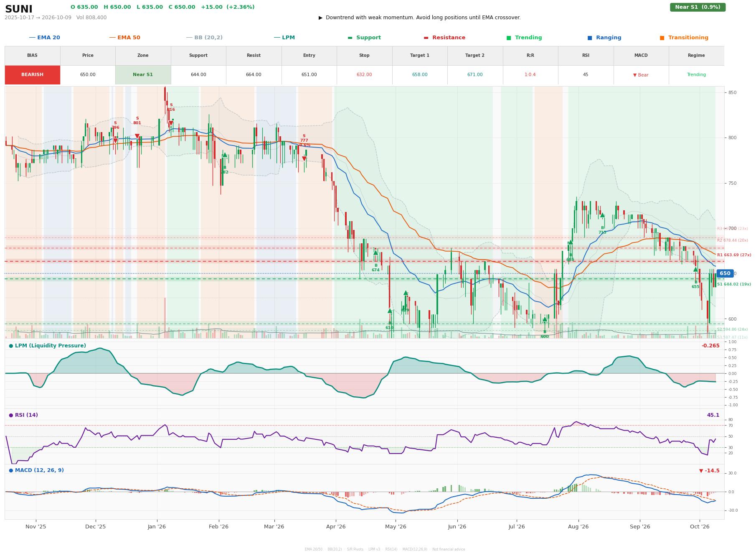The image size is (756, 556).
Task: Click the Near S1 (0.9%) badge
Action: tap(698, 7)
